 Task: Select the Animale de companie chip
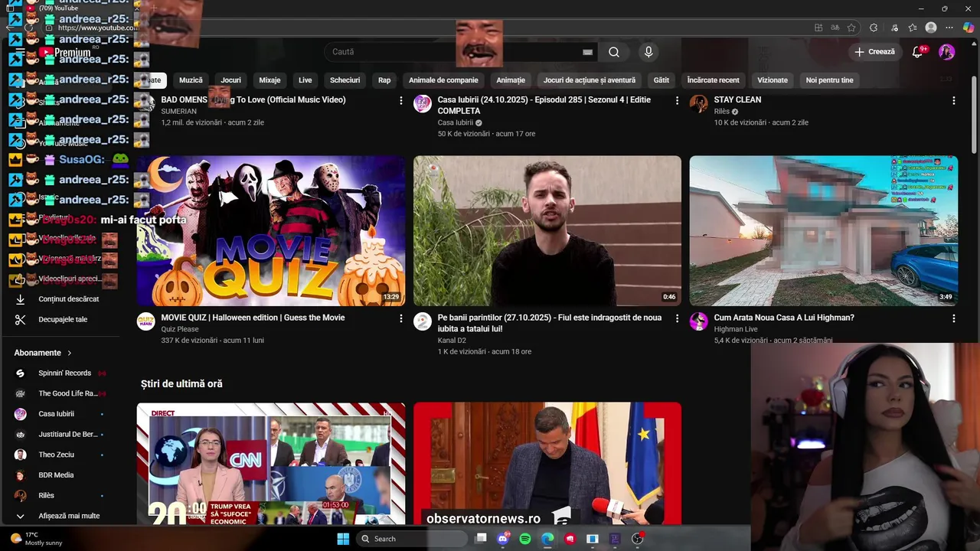point(443,80)
